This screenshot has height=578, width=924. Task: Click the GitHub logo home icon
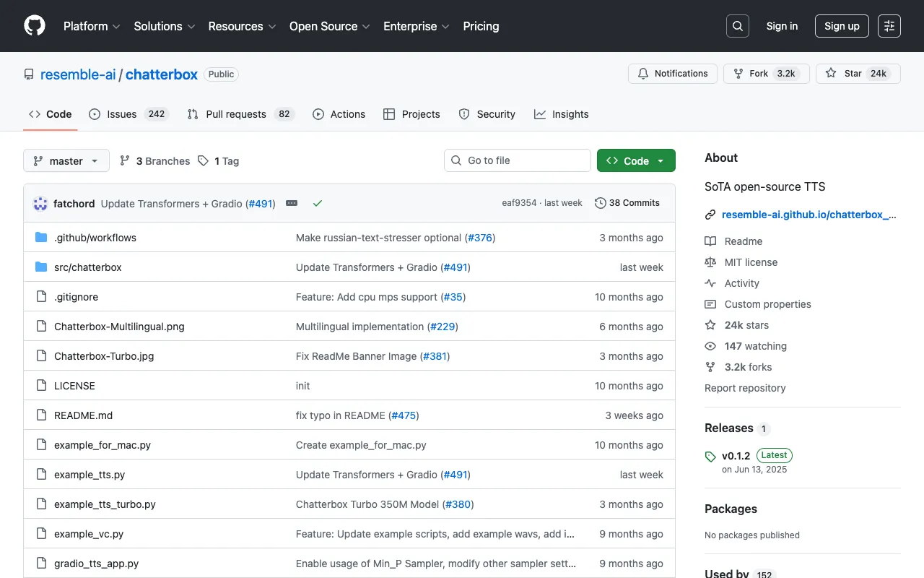tap(34, 26)
